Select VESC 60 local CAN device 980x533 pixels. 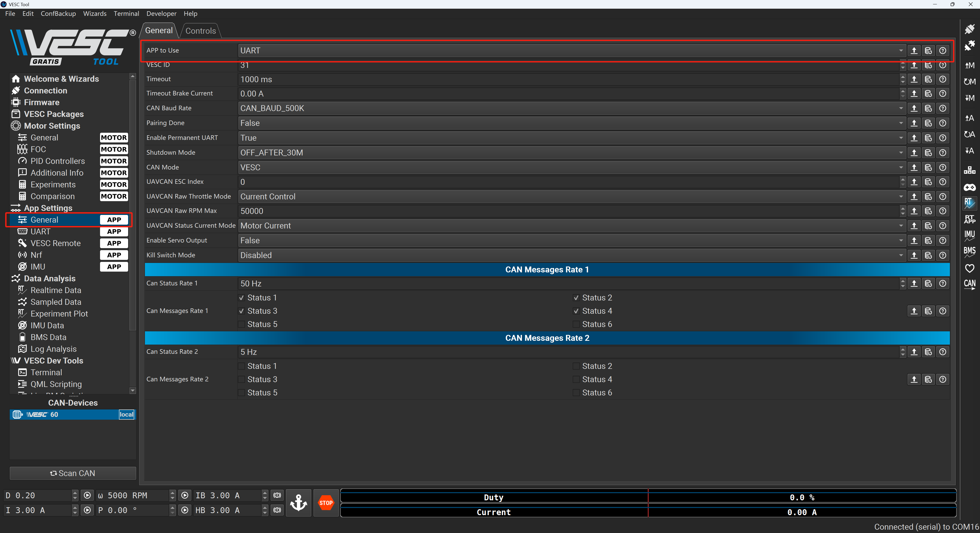(x=73, y=415)
